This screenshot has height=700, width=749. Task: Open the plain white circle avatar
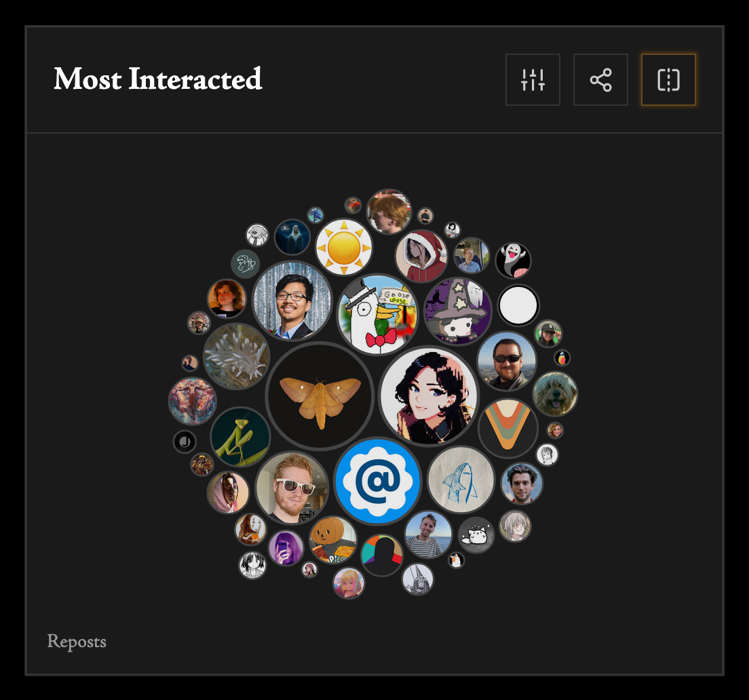pyautogui.click(x=518, y=305)
